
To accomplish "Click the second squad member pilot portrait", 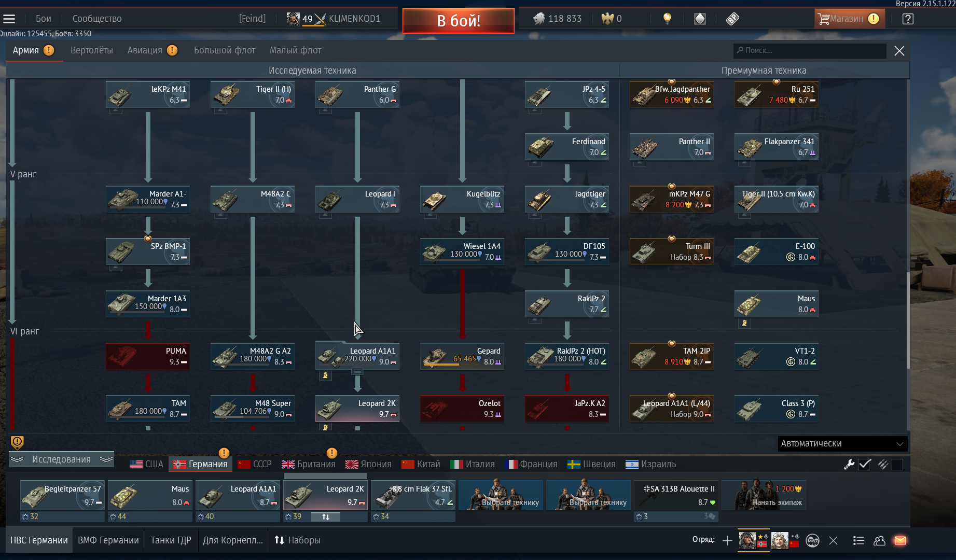I will 780,540.
